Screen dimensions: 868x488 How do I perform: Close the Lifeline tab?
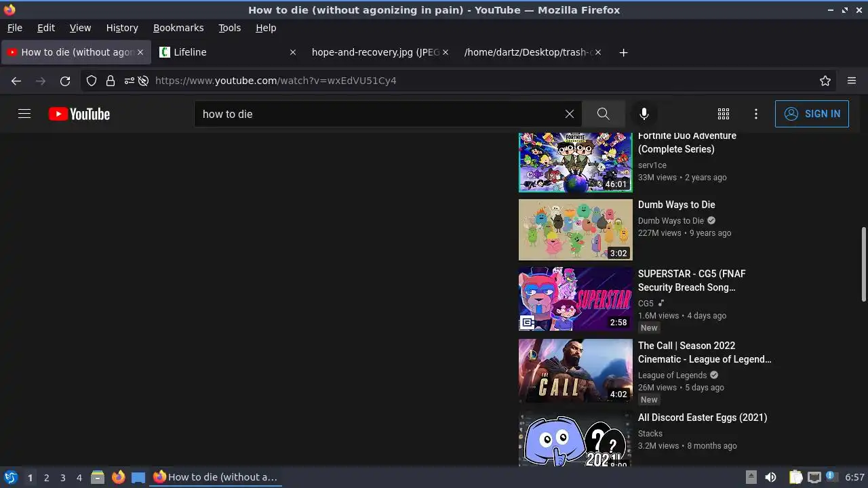coord(293,52)
